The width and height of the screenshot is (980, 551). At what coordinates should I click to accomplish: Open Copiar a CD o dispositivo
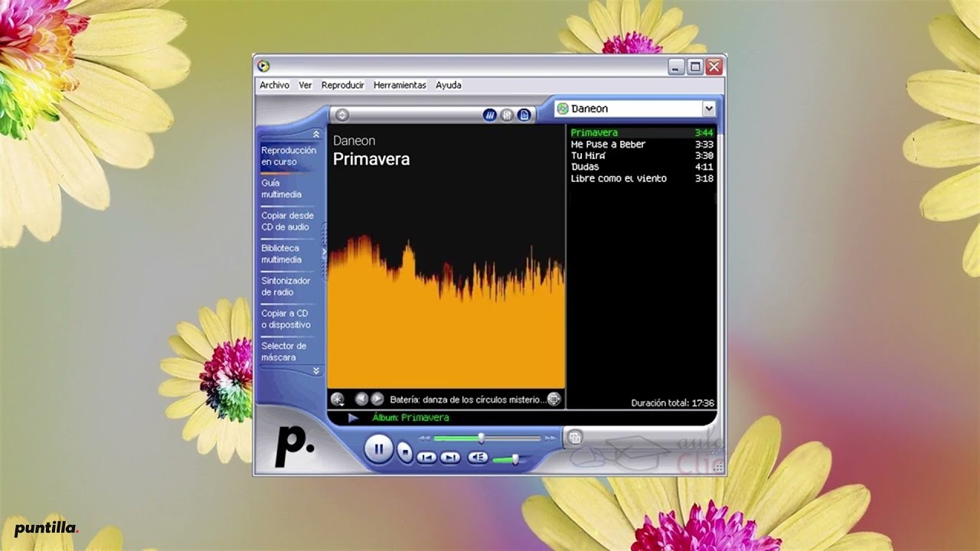point(286,319)
